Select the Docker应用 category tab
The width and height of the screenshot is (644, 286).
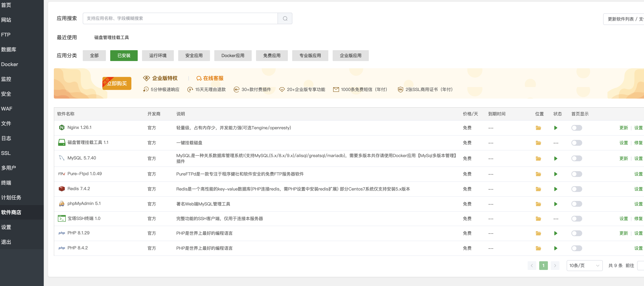coord(233,55)
